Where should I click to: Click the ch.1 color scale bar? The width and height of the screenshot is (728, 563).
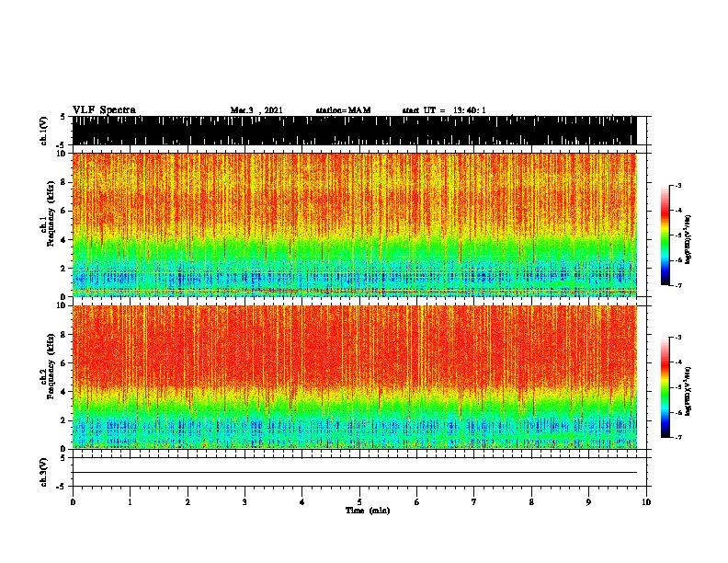pos(665,236)
